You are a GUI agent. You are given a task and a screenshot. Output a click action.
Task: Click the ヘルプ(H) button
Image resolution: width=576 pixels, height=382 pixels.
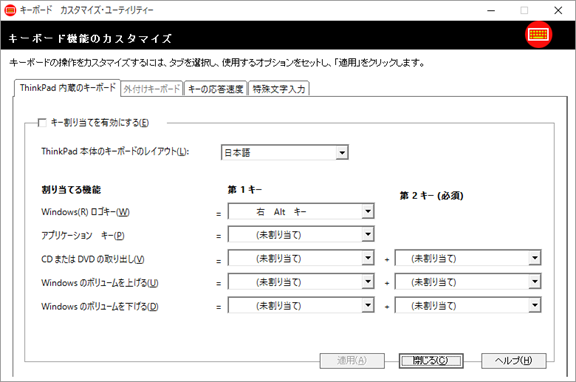(x=514, y=361)
